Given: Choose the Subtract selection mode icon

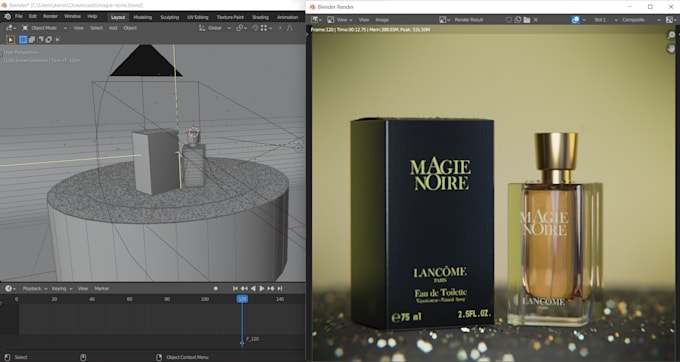Looking at the screenshot, I should 40,39.
